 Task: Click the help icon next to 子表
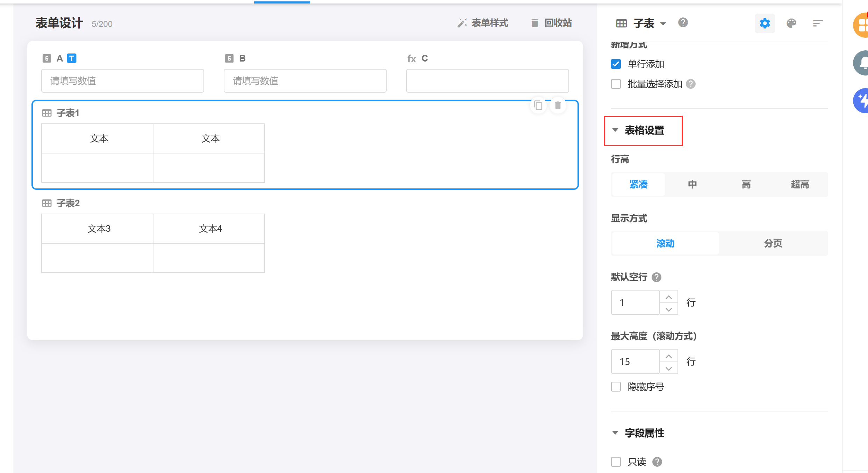[x=683, y=23]
